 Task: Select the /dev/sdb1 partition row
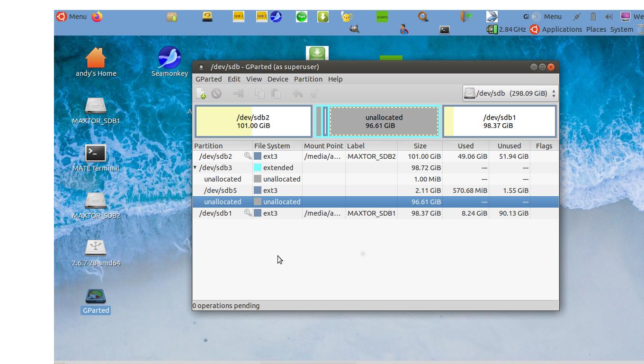tap(284, 213)
